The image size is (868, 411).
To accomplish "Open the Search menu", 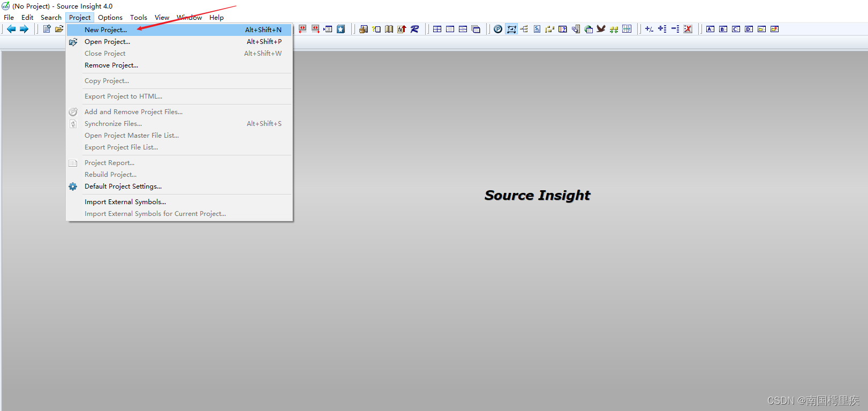I will [51, 18].
